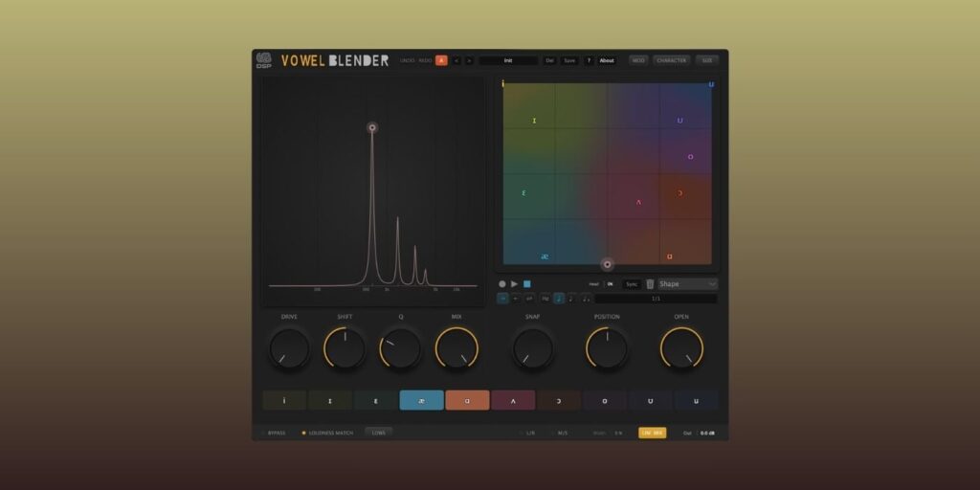The width and height of the screenshot is (980, 490).
Task: Open the MOD tab
Action: point(638,60)
